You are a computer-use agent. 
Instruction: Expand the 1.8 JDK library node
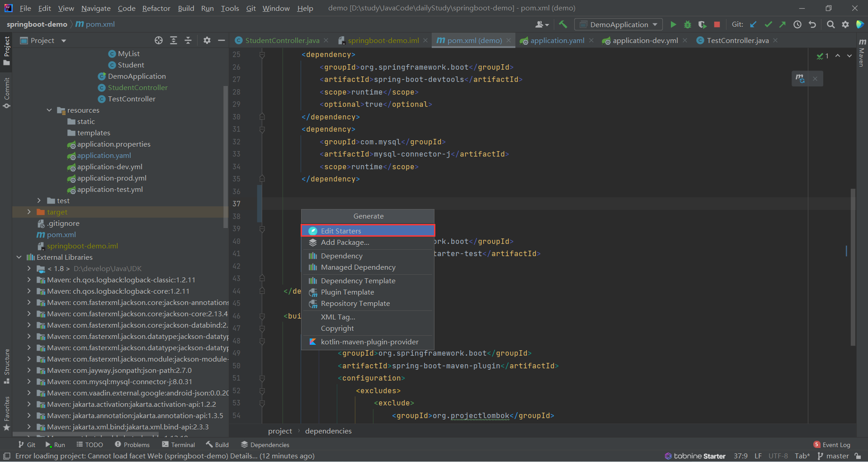29,268
